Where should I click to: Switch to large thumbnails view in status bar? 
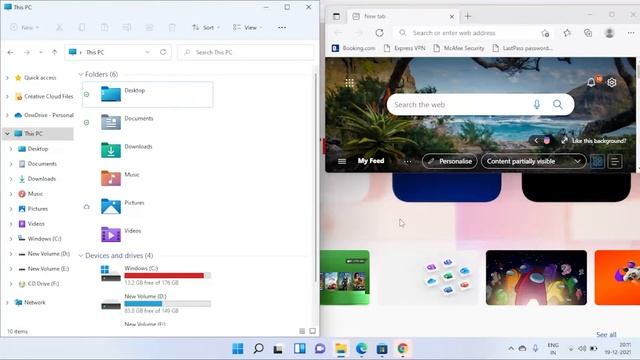(x=312, y=331)
